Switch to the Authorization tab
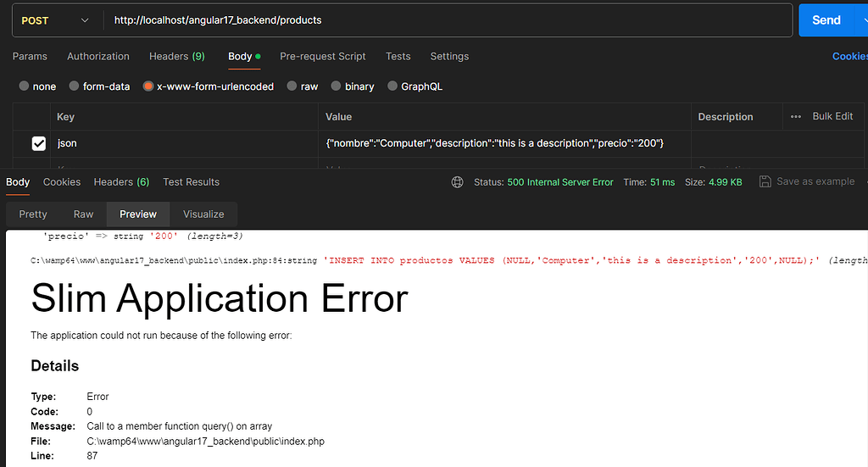 tap(98, 57)
